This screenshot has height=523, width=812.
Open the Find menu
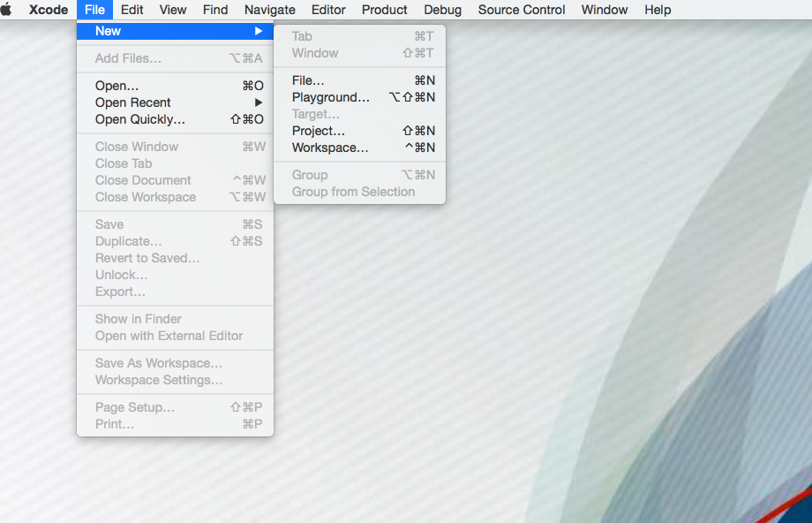215,10
